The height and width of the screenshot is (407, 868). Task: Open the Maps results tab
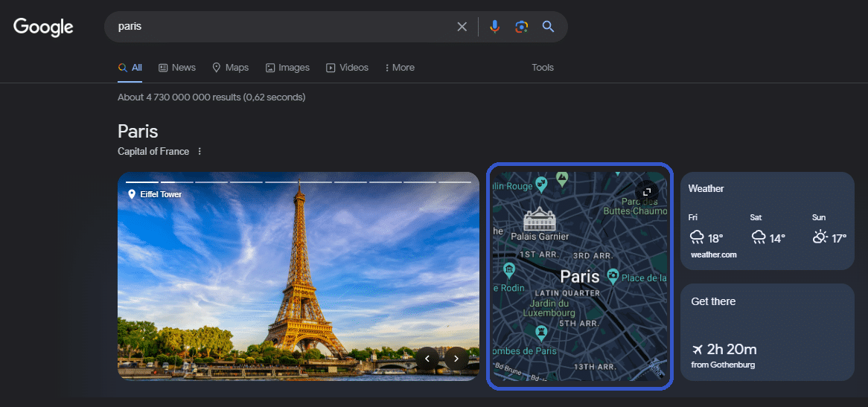(230, 68)
